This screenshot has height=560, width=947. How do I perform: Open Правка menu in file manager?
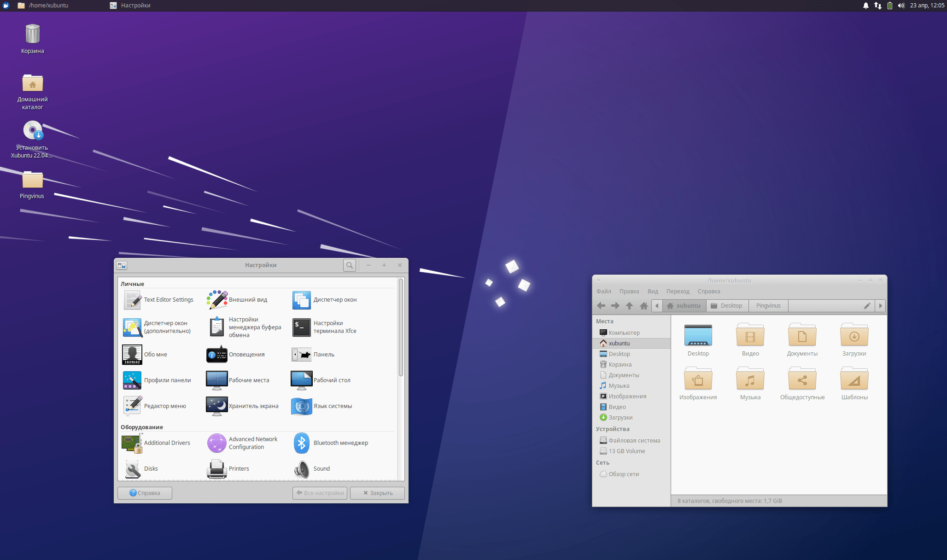pyautogui.click(x=629, y=292)
